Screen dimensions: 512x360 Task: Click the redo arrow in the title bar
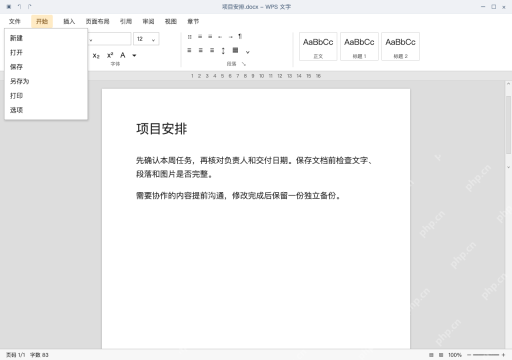point(29,7)
